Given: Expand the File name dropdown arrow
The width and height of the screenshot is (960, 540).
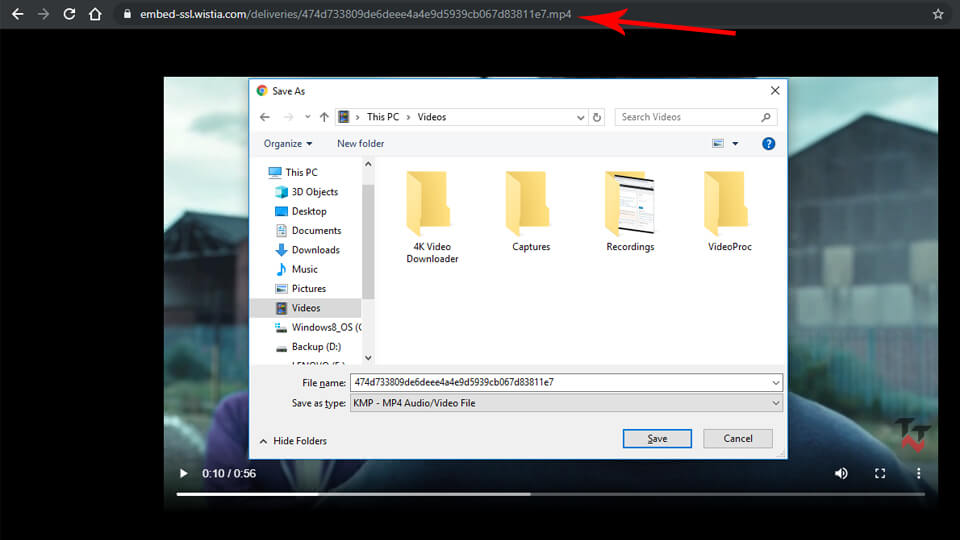Looking at the screenshot, I should click(776, 383).
